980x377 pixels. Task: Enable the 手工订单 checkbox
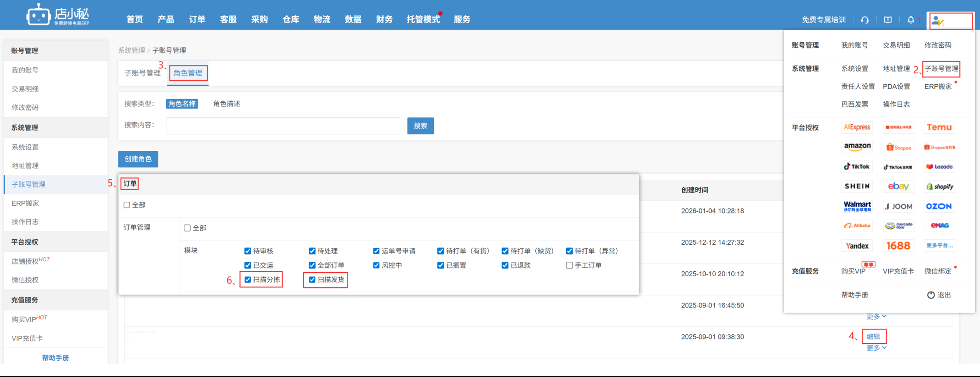click(569, 265)
